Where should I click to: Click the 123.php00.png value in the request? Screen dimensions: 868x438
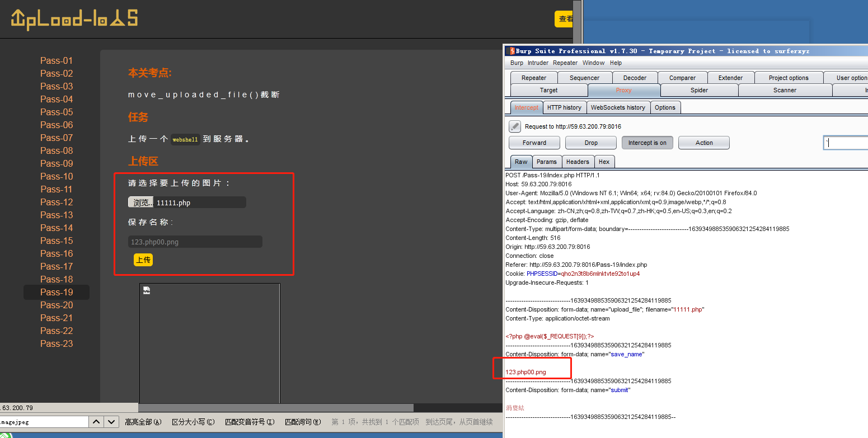click(526, 372)
